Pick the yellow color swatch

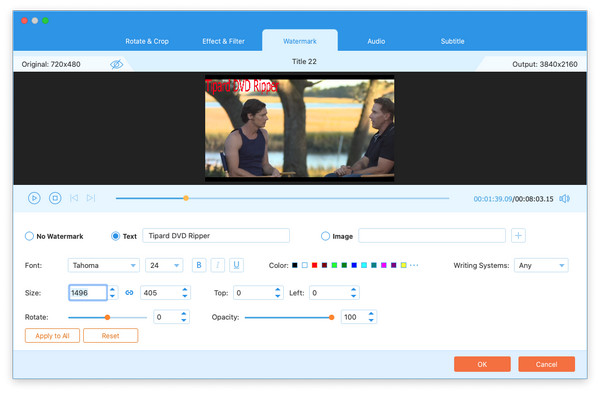[x=404, y=265]
